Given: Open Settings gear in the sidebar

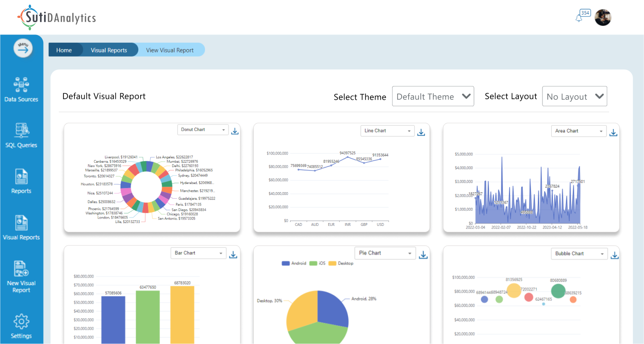Looking at the screenshot, I should (x=21, y=326).
